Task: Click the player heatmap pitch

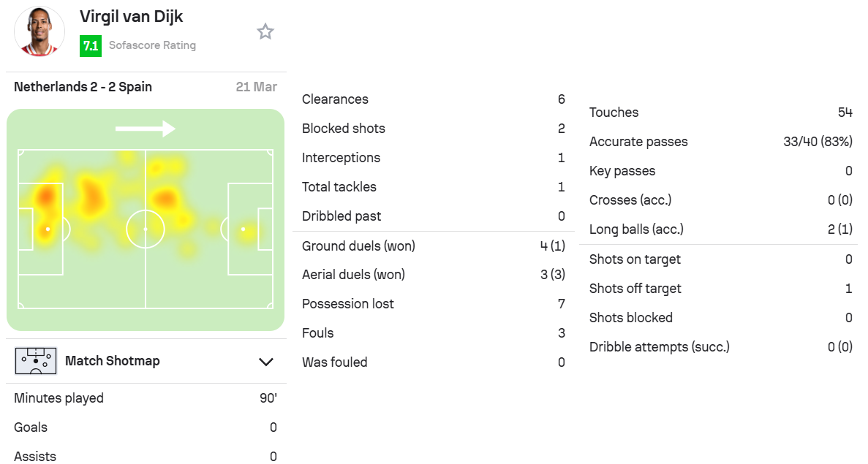Action: coord(146,229)
